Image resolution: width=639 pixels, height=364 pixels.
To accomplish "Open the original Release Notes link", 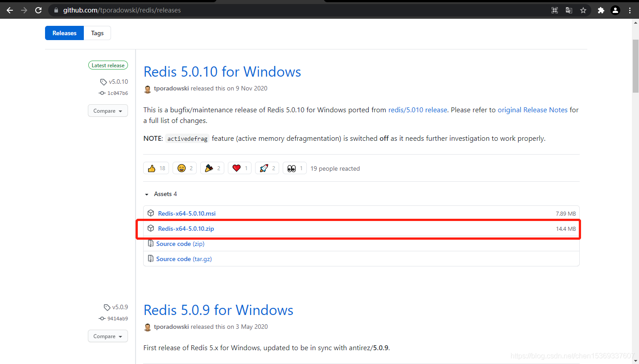I will click(532, 110).
